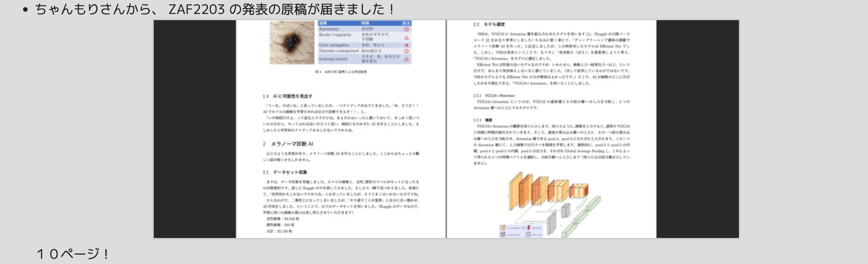The width and height of the screenshot is (868, 264).
Task: Click the red circle in the Asymmetry row
Action: click(406, 29)
